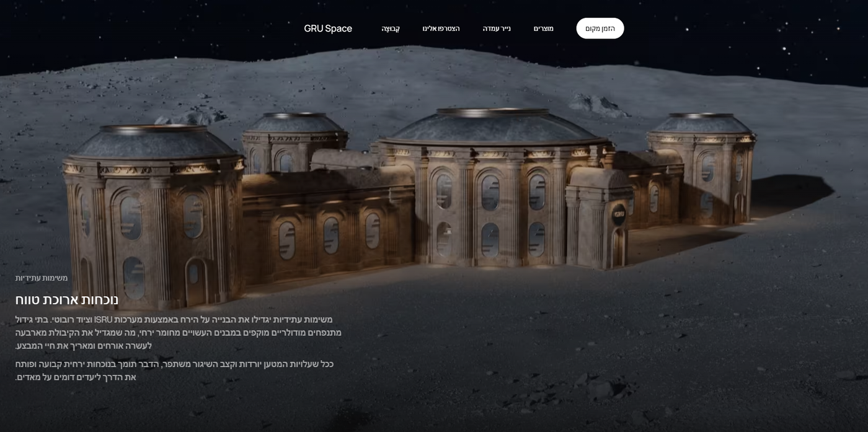868x432 pixels.
Task: Click the paragraph starting with ככל שעלויות המטען
Action: (174, 371)
